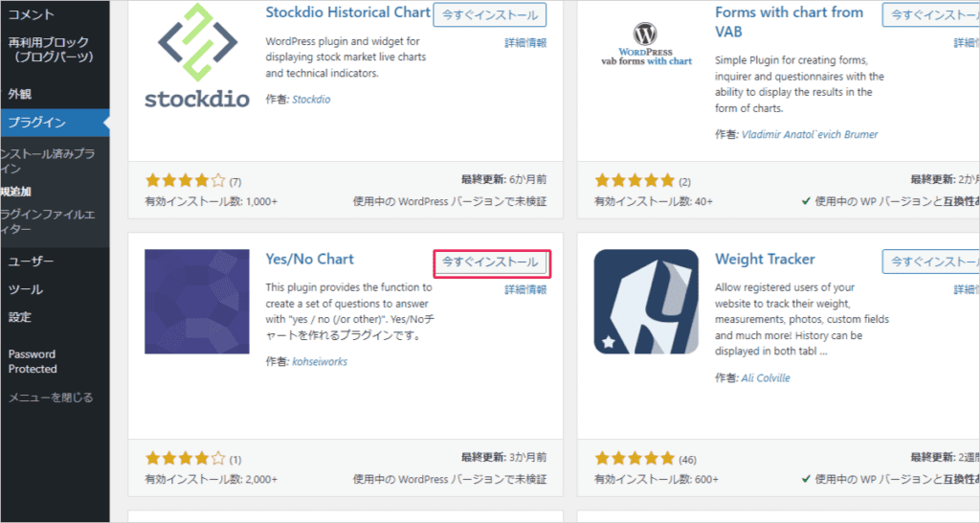The height and width of the screenshot is (523, 980).
Task: Open author link Stockdio
Action: pyautogui.click(x=311, y=100)
